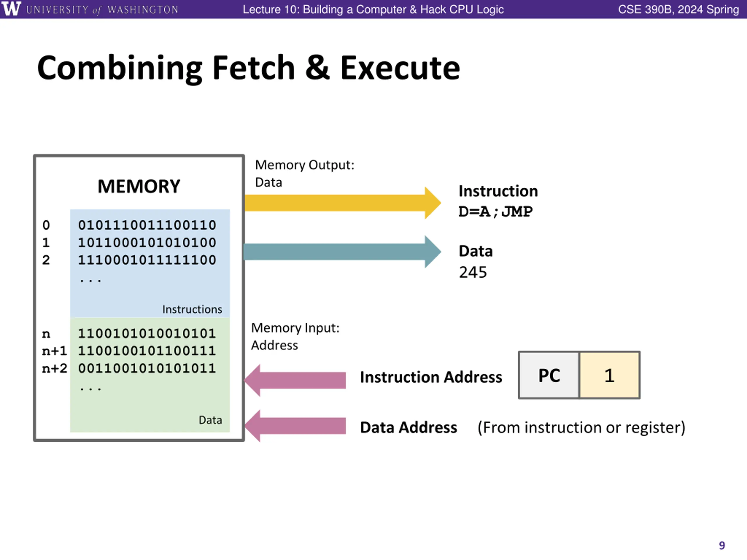Click the pink Data Address arrow
747x560 pixels.
pyautogui.click(x=295, y=426)
